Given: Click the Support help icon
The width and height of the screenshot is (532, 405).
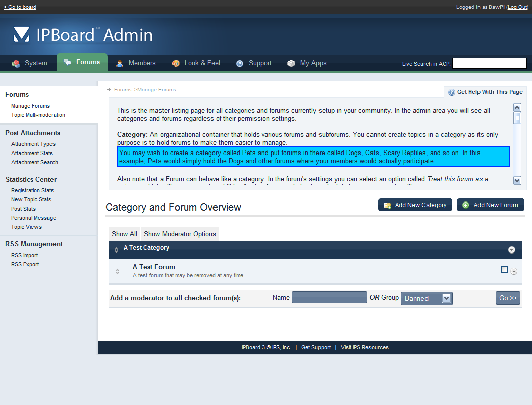Looking at the screenshot, I should [x=240, y=63].
